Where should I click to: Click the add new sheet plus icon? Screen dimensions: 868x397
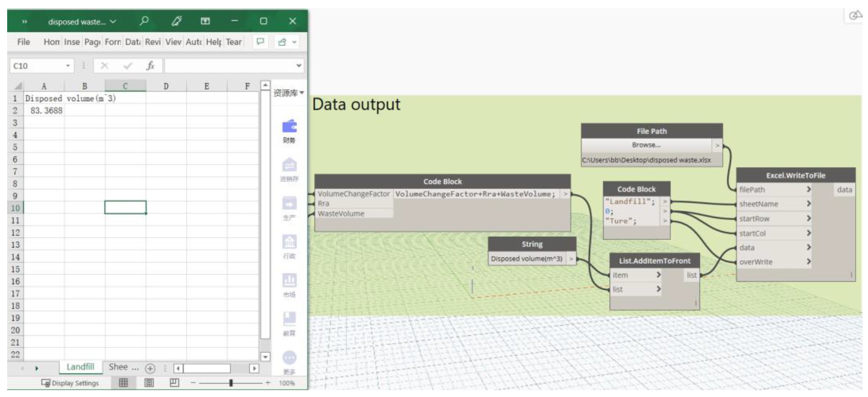pos(150,368)
